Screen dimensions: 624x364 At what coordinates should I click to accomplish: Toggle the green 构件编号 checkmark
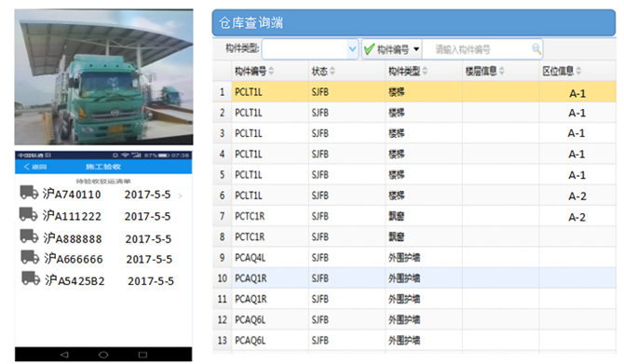click(370, 49)
